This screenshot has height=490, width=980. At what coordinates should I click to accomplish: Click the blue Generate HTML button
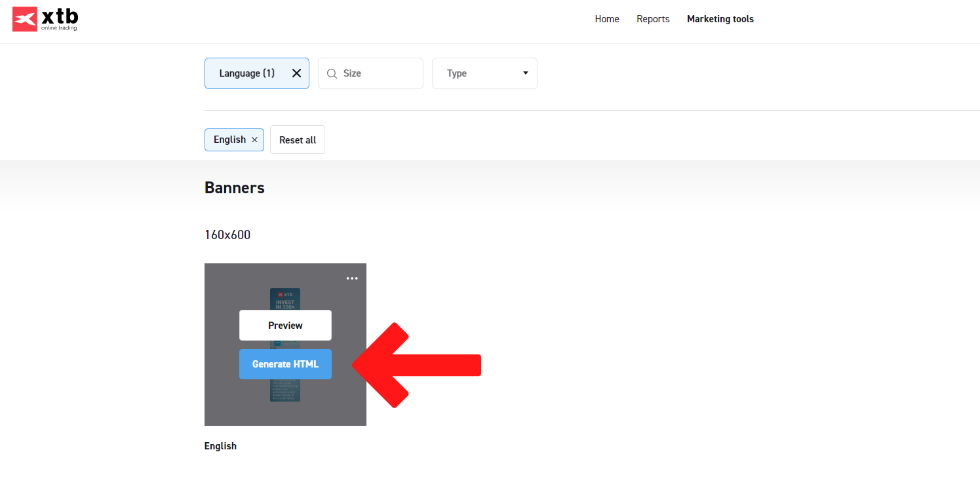285,364
